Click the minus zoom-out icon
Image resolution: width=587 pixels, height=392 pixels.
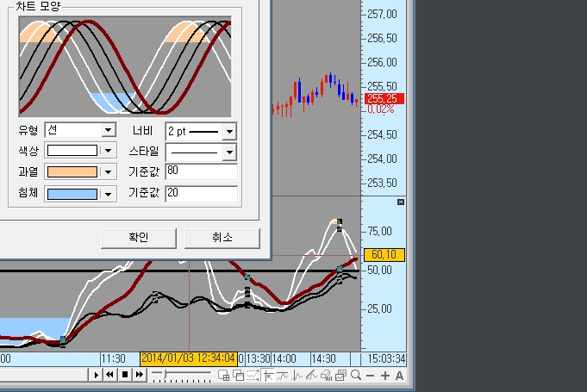(371, 376)
